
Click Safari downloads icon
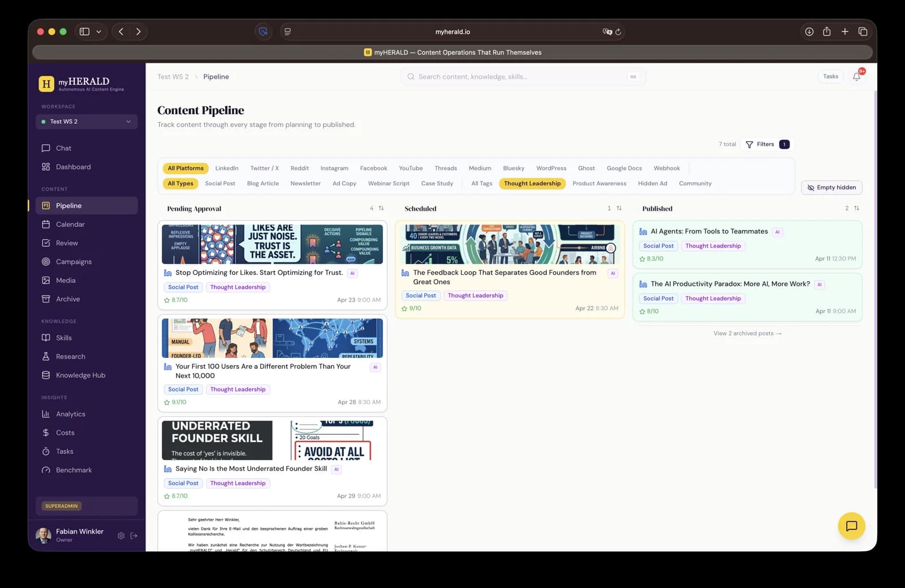[809, 32]
